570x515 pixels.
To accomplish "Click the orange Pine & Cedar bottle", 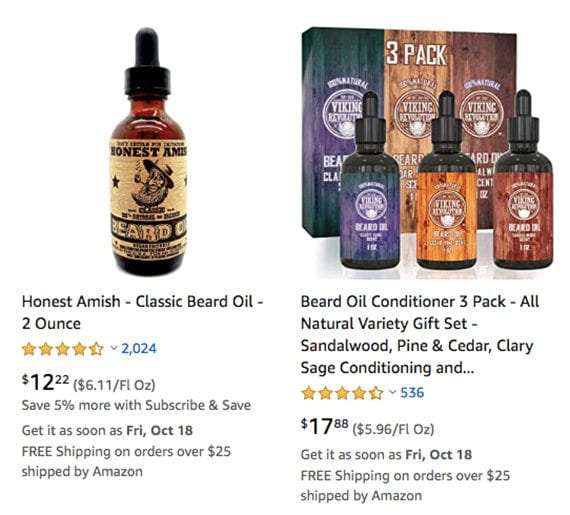I will tap(447, 181).
